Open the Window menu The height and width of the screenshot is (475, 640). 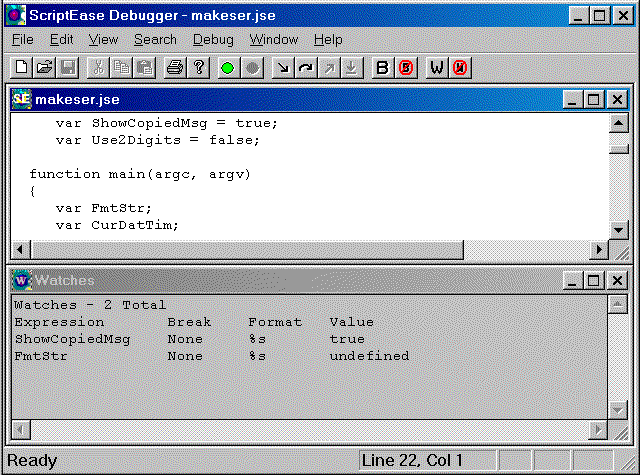273,40
